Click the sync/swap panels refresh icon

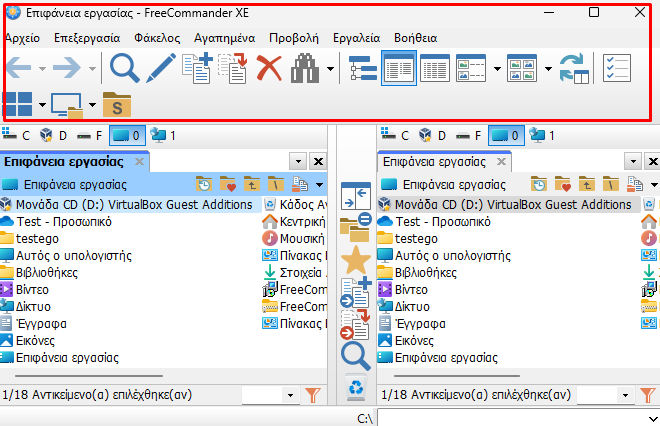[x=574, y=68]
